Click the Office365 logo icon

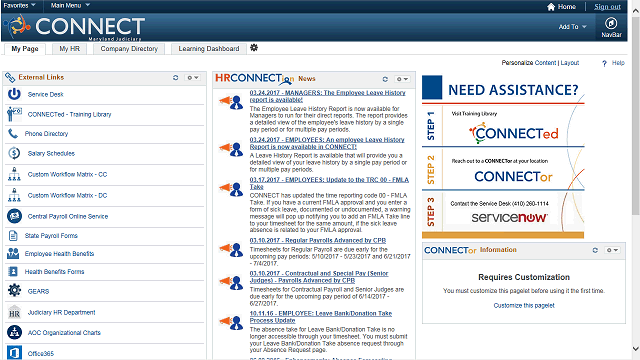tap(14, 353)
